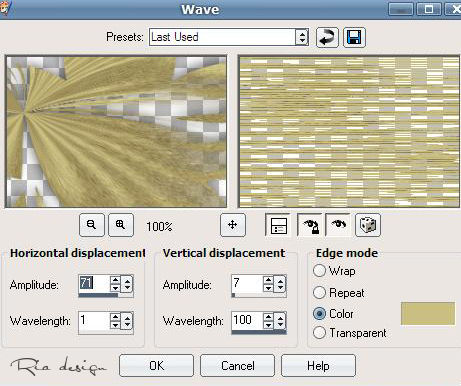461x386 pixels.
Task: Toggle the show/hide previews icon
Action: (x=278, y=225)
